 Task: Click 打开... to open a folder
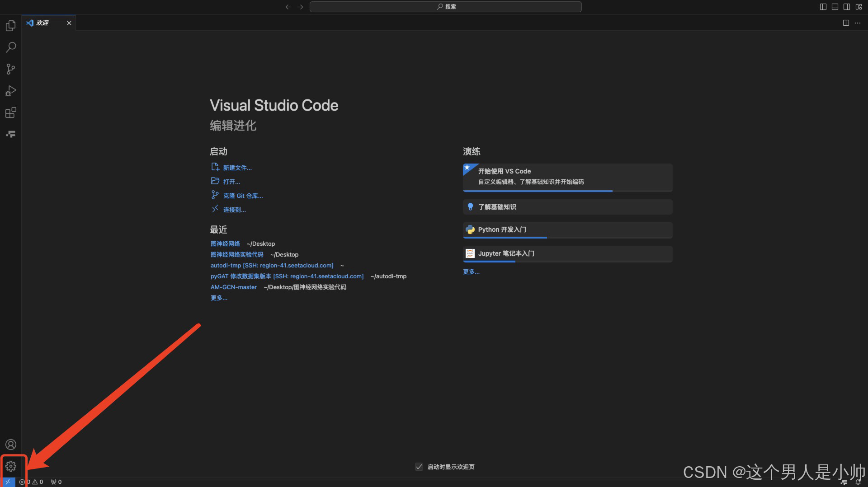[231, 182]
